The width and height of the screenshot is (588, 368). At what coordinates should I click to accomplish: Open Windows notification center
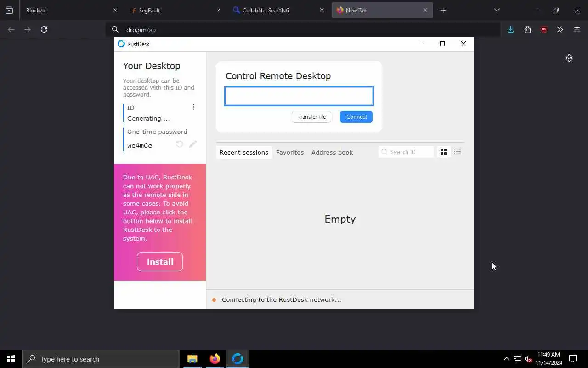(573, 359)
